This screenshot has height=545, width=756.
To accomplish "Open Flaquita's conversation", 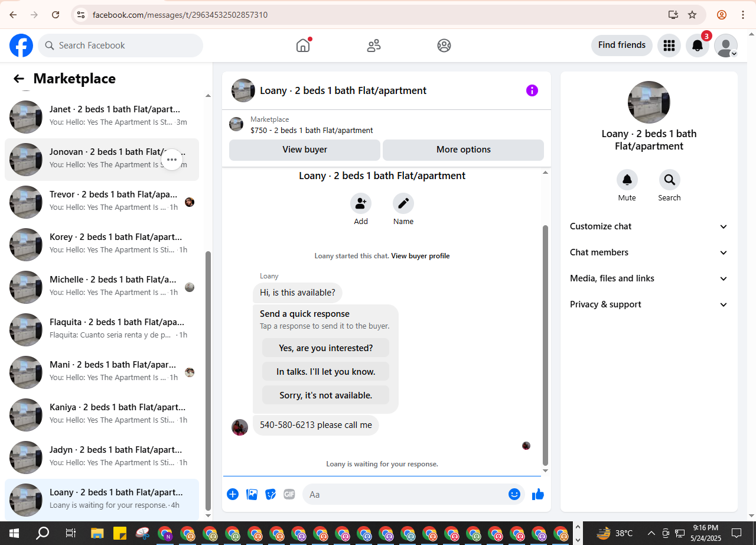I will (x=102, y=330).
